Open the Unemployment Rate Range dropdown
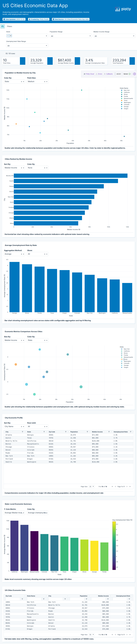This screenshot has width=137, height=644. 27,46
